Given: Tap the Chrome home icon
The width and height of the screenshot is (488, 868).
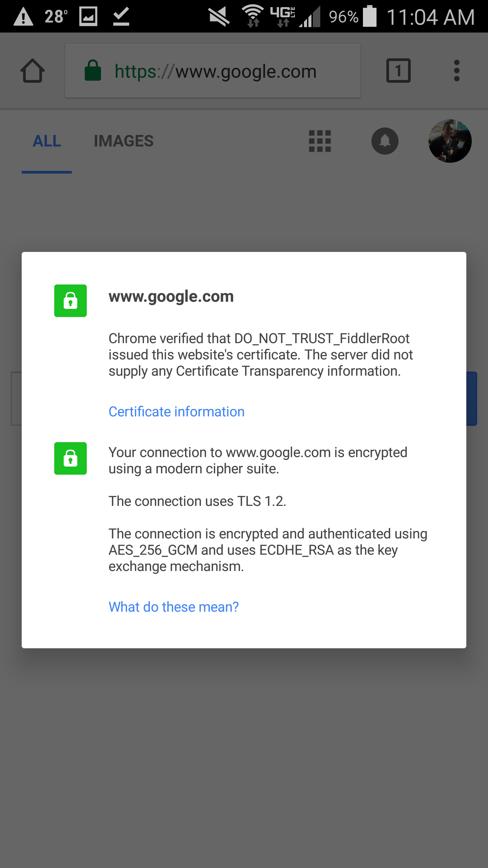Looking at the screenshot, I should pyautogui.click(x=33, y=71).
